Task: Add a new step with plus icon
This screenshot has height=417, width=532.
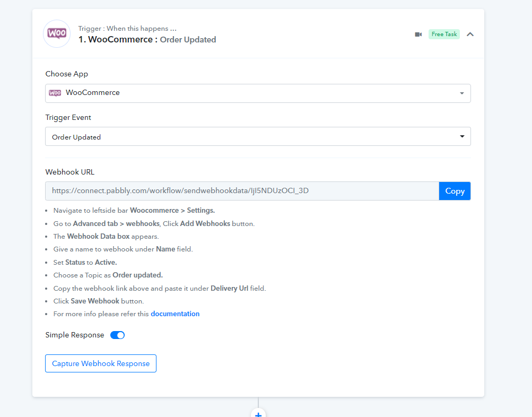Action: (258, 414)
